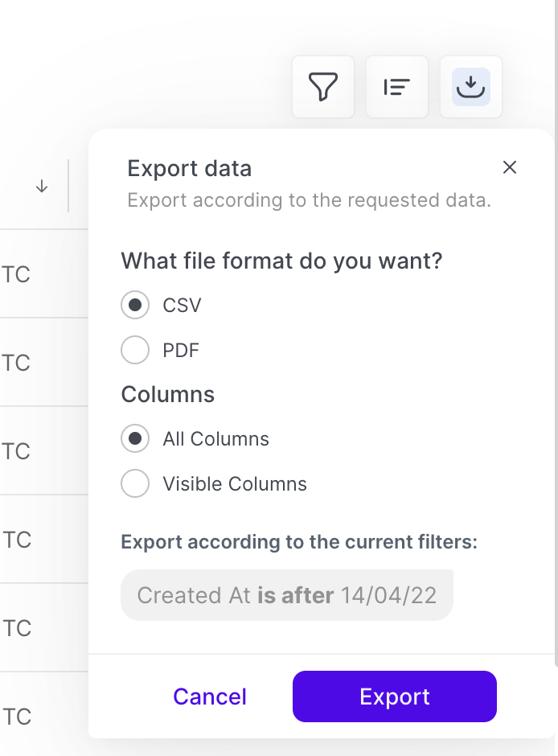Switch export to Visible Columns only

click(135, 483)
